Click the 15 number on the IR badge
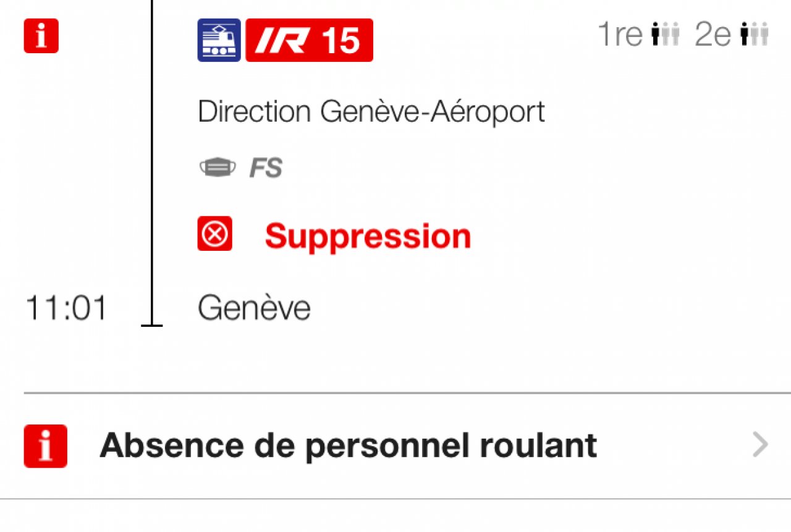791x532 pixels. (342, 40)
